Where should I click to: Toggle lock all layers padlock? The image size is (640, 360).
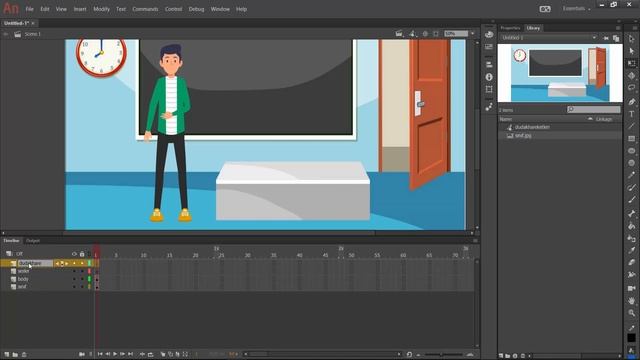[x=82, y=254]
